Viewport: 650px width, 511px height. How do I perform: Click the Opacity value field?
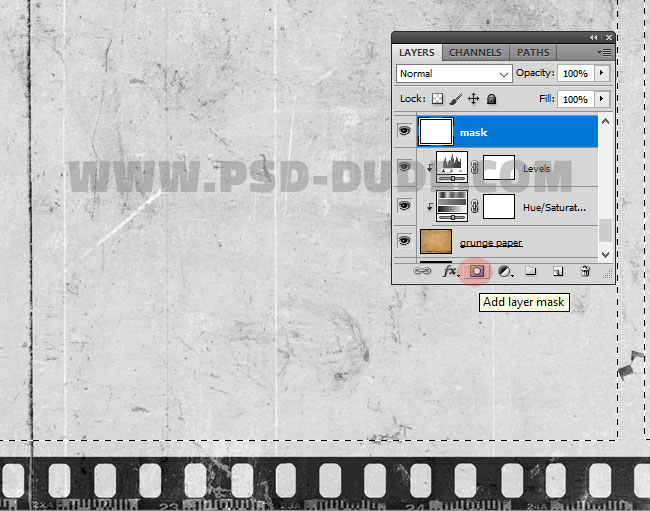pyautogui.click(x=576, y=73)
